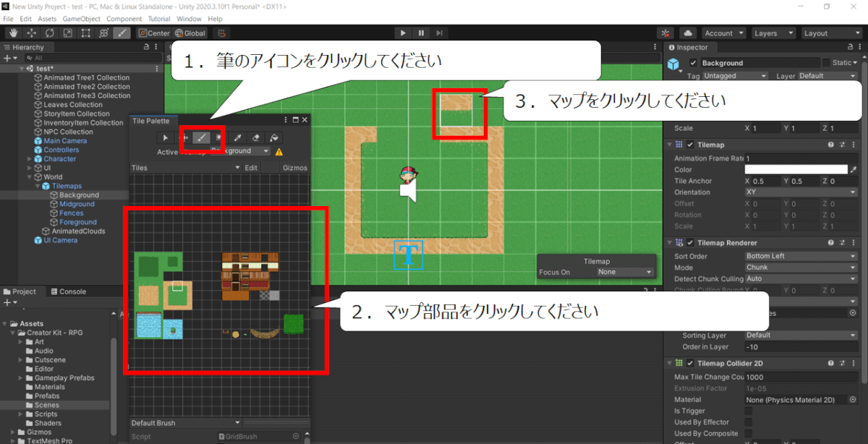
Task: Toggle Background GameObject active checkbox
Action: tap(694, 63)
